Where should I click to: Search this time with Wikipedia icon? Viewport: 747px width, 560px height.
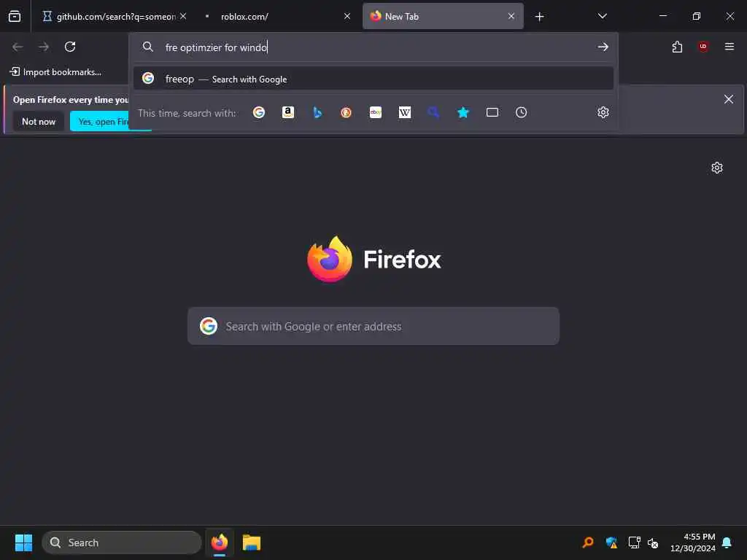tap(405, 112)
